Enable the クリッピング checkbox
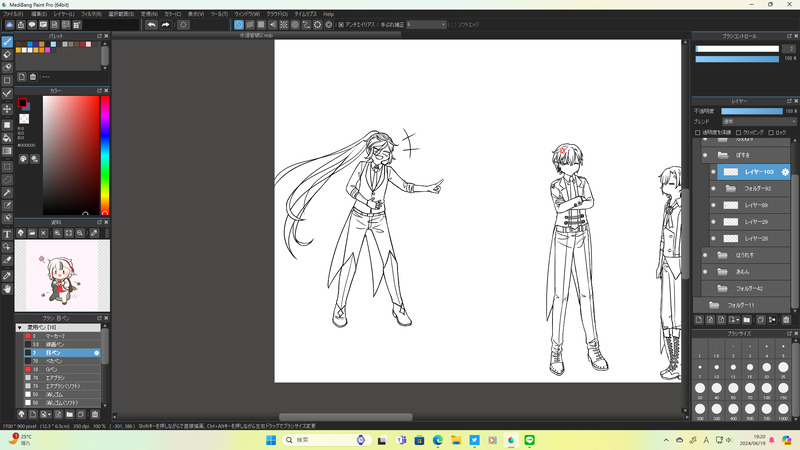Screen dimensions: 800x450 click(739, 132)
